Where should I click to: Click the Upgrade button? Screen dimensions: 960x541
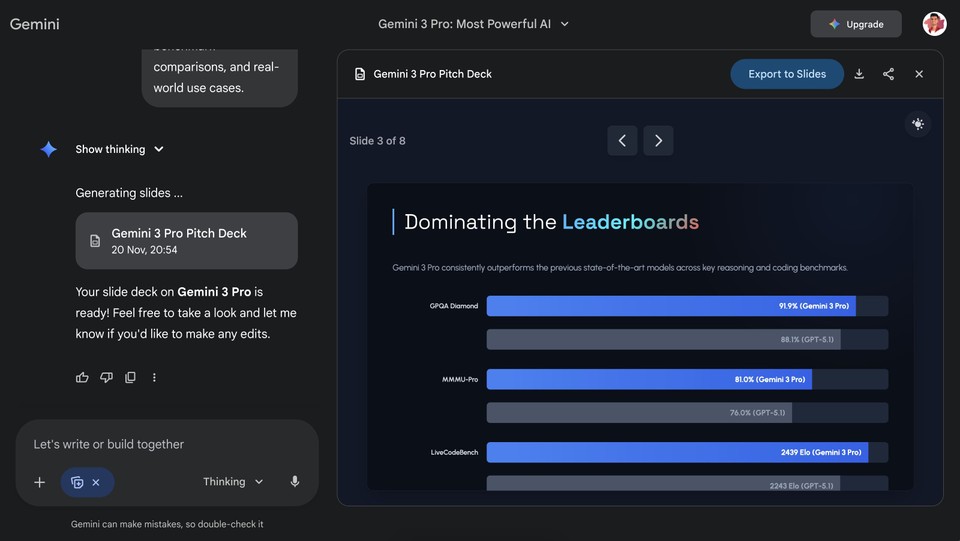(856, 24)
